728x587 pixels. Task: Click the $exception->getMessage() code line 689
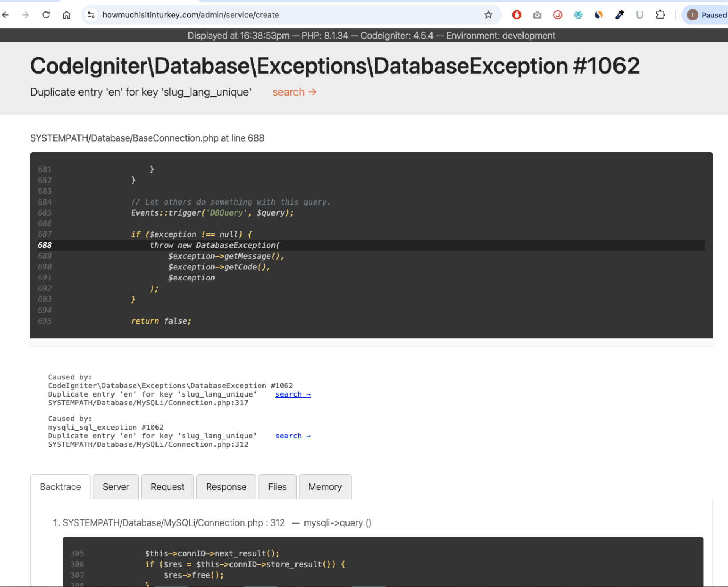226,256
